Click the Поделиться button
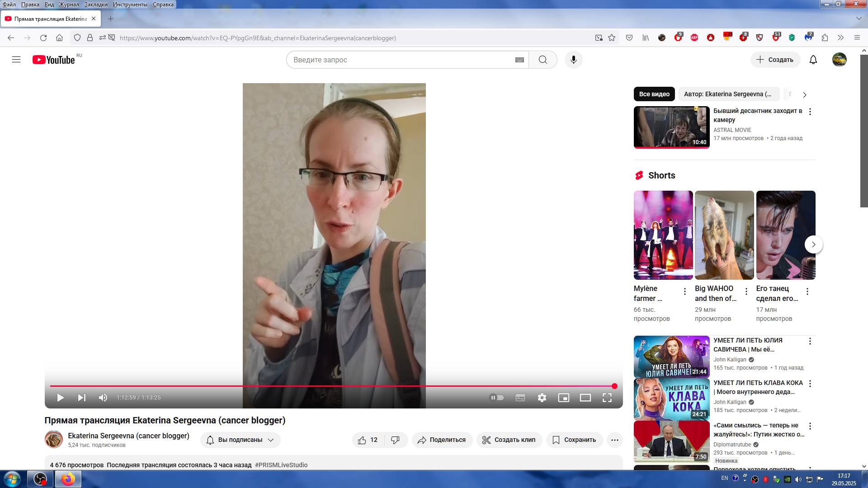Screen dimensions: 868x488 click(442, 440)
